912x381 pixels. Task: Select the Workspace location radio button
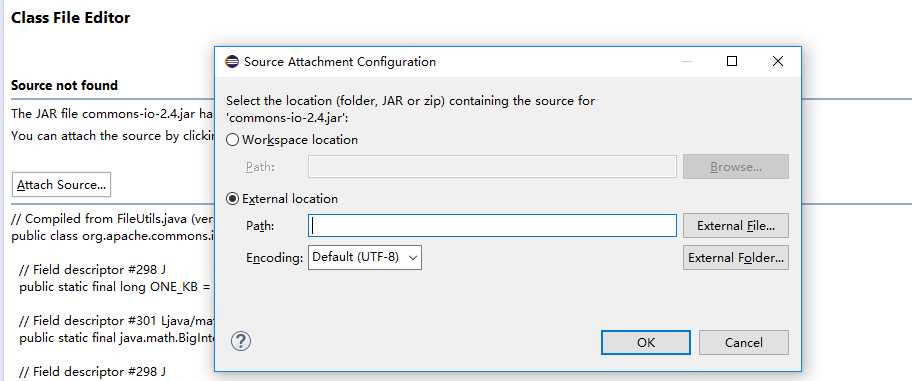pyautogui.click(x=233, y=140)
